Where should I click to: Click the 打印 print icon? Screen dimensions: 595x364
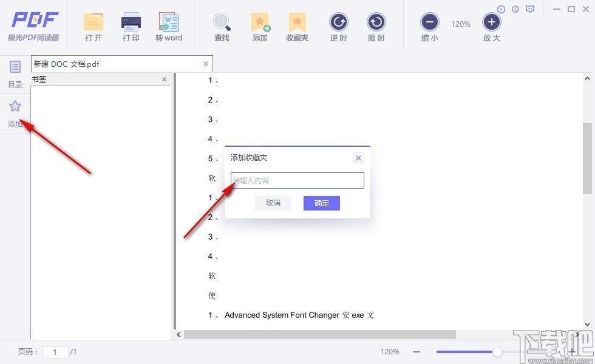tap(131, 22)
